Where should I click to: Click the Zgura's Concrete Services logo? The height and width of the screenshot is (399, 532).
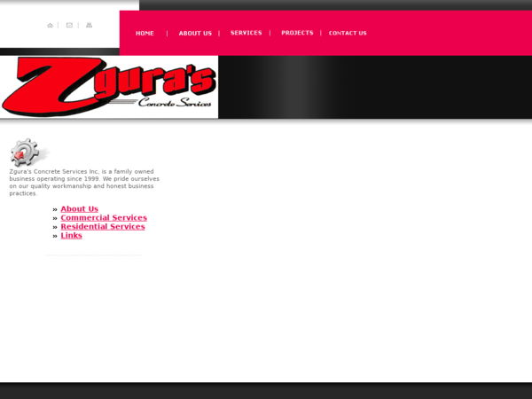tap(109, 87)
